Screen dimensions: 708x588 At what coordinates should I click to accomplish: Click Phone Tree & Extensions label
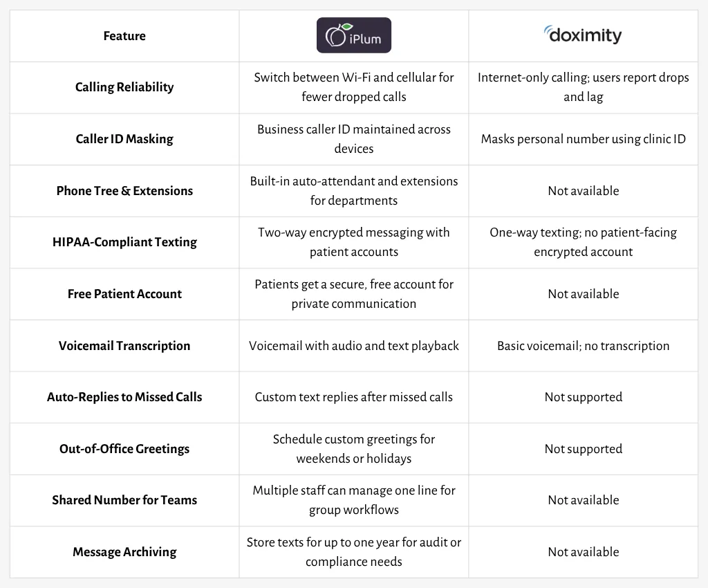(x=124, y=190)
